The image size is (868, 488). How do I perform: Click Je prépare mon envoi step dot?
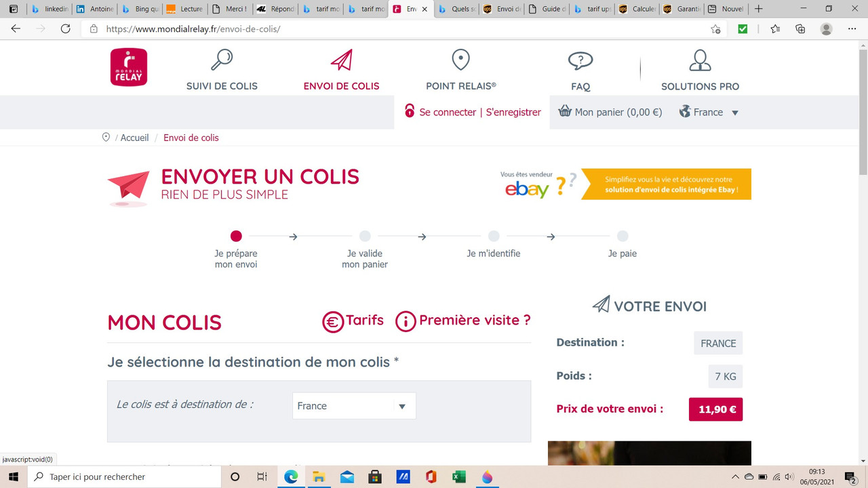coord(236,237)
